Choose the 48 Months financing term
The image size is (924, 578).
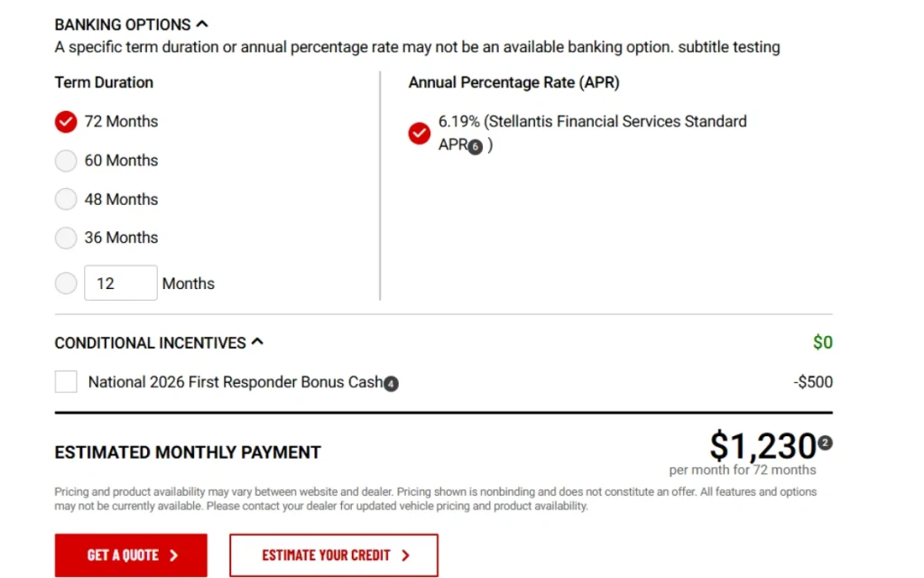tap(65, 199)
